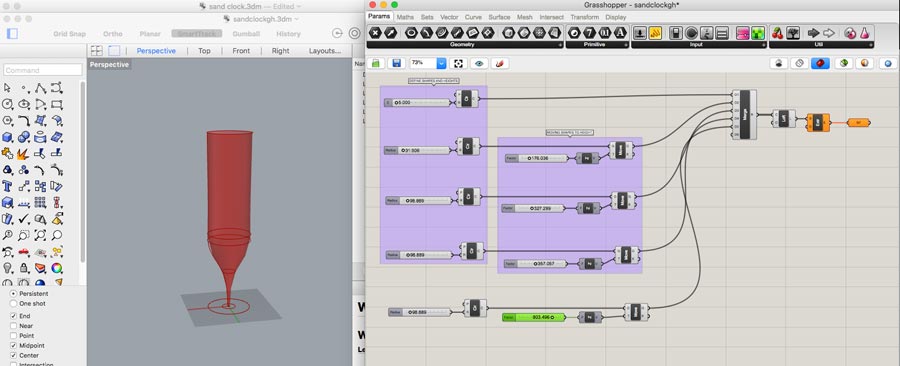900x366 pixels.
Task: Toggle the History button
Action: pos(288,34)
